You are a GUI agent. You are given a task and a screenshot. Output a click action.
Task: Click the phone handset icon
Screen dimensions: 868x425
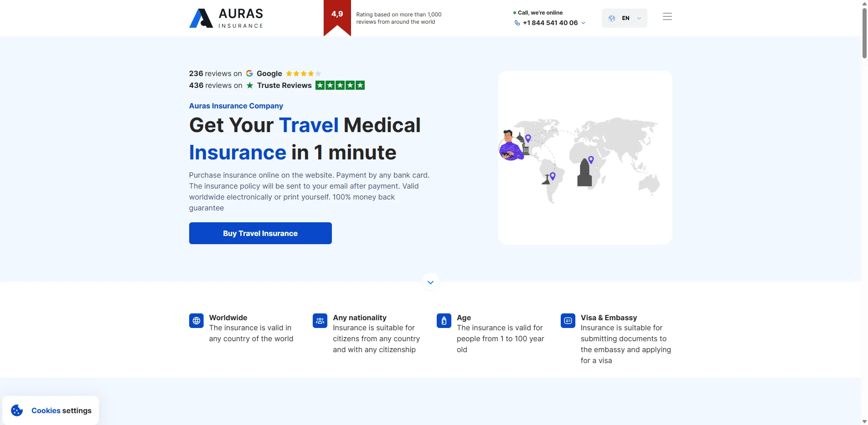point(517,23)
